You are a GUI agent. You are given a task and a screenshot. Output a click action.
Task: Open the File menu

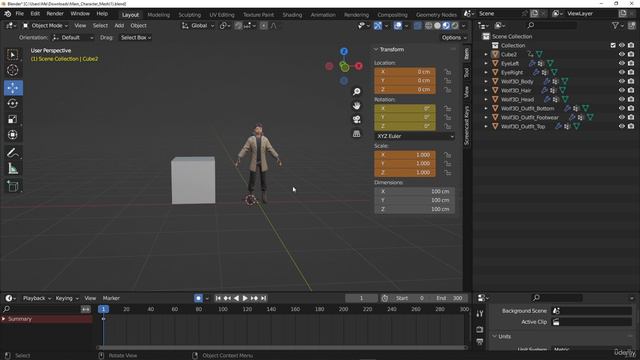[20, 14]
